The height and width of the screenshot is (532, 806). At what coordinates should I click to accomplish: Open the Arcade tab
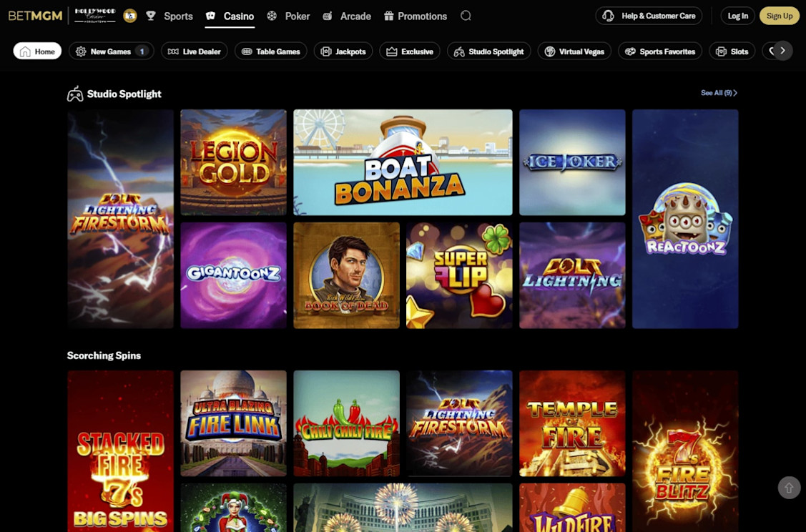point(346,16)
